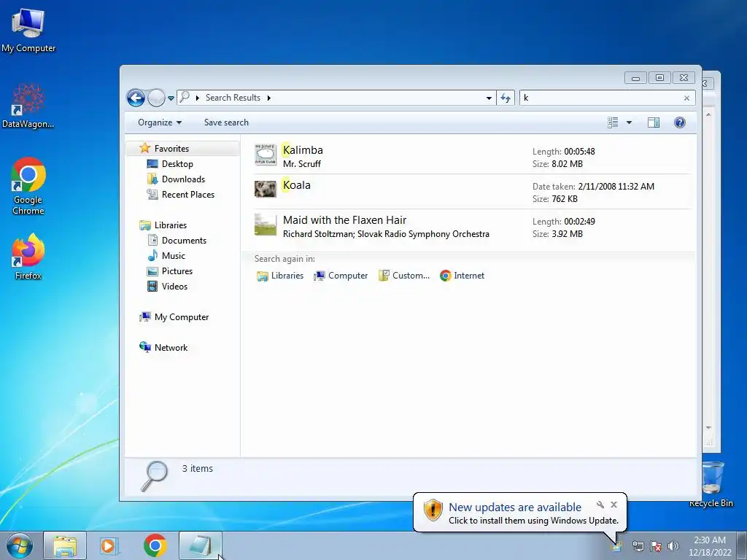The image size is (747, 560).
Task: Click the network tray icon
Action: click(x=638, y=546)
